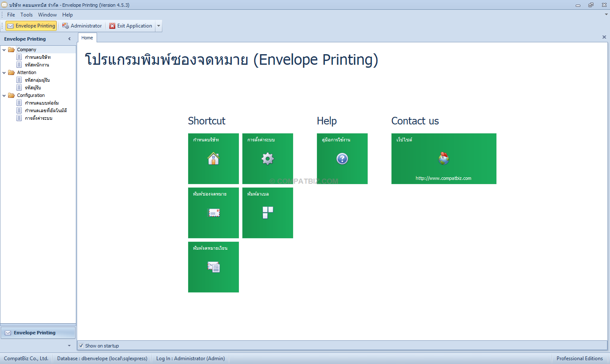Collapse the Company tree folder

click(4, 50)
